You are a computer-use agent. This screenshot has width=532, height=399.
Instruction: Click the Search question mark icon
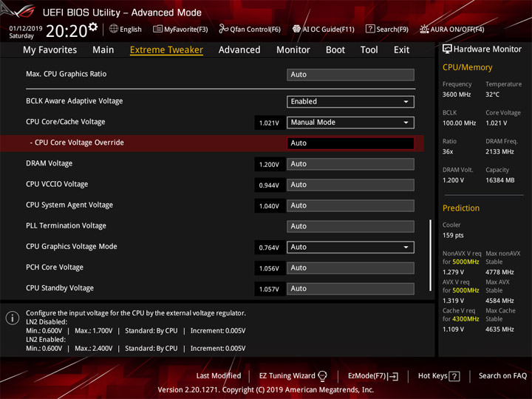point(370,29)
